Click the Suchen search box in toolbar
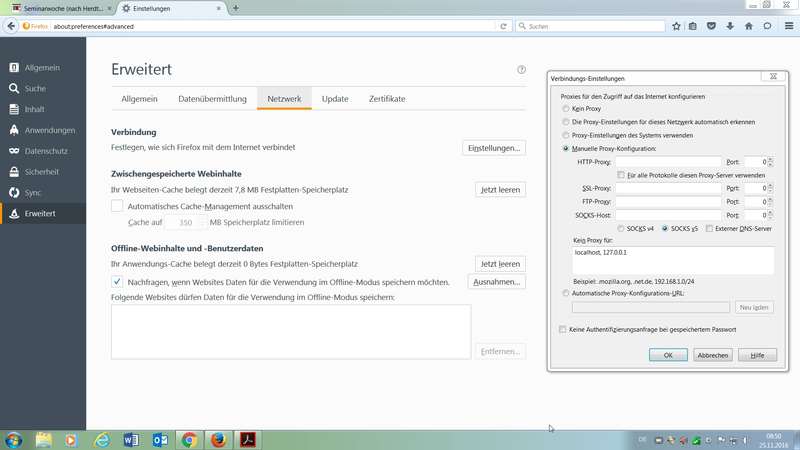Screen dimensions: 800x450 pyautogui.click(x=590, y=26)
